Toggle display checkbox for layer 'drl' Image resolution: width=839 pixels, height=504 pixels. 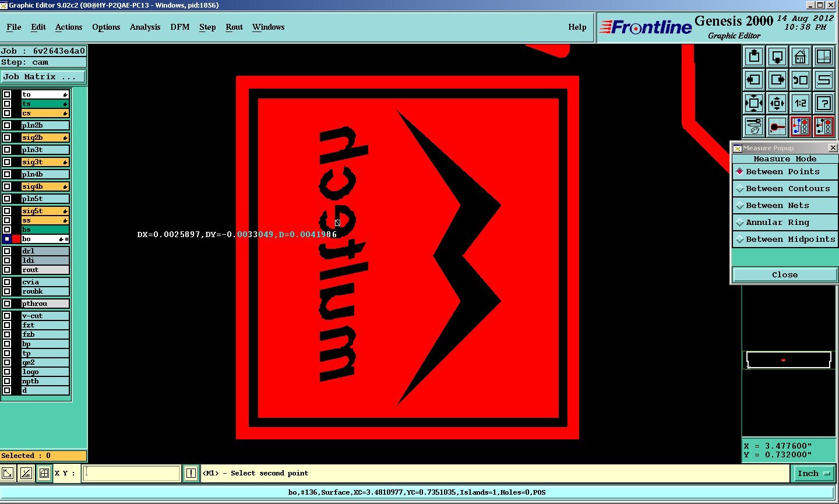pos(7,251)
